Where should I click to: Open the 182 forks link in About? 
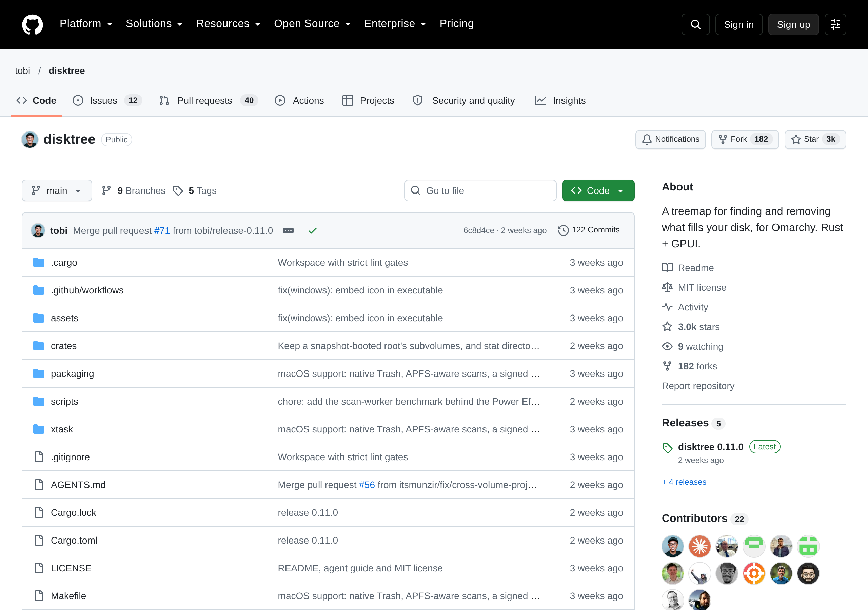click(697, 366)
